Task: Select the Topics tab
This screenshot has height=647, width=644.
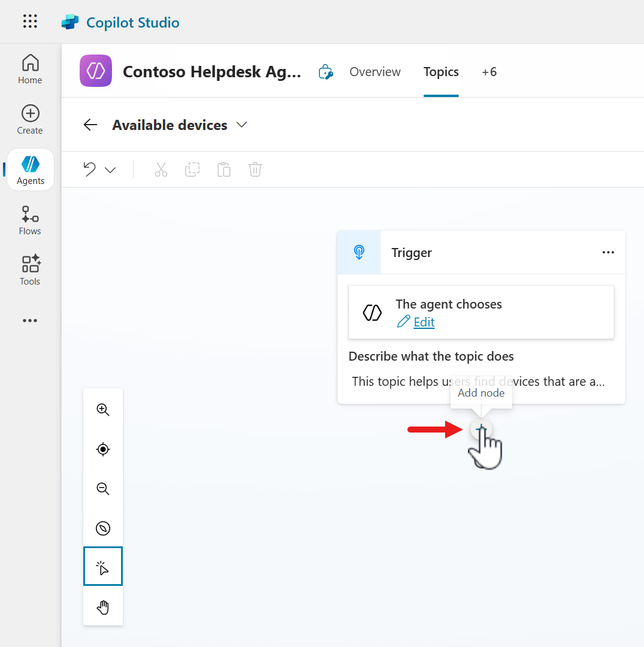Action: click(441, 72)
